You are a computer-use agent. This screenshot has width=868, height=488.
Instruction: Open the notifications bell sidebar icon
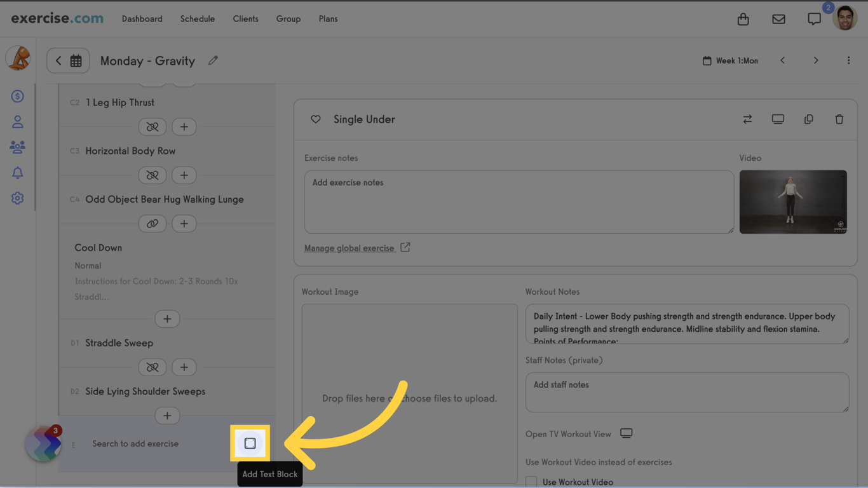(18, 172)
